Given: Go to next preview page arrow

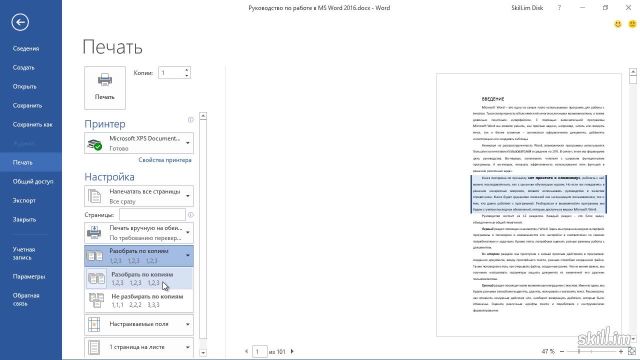Looking at the screenshot, I should 292,351.
